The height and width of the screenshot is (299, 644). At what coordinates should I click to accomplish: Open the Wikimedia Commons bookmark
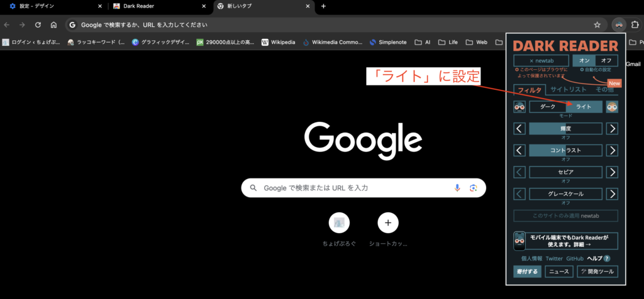[333, 42]
